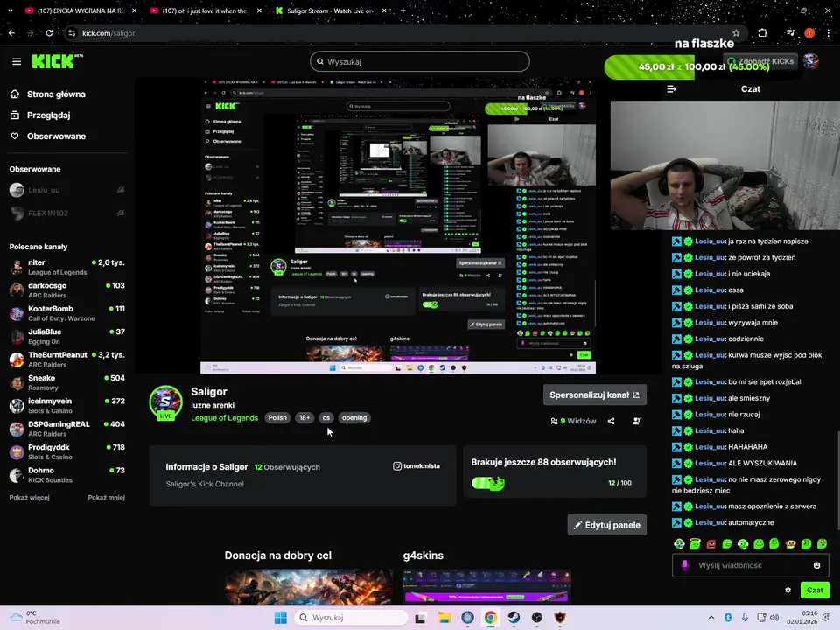
Task: Send message with green Czat button
Action: pos(815,590)
